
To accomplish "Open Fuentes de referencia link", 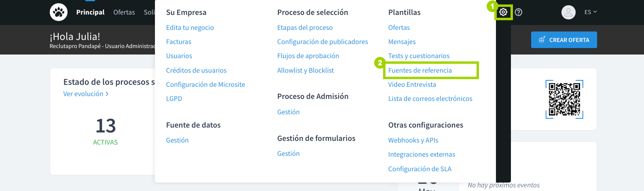I will (420, 70).
